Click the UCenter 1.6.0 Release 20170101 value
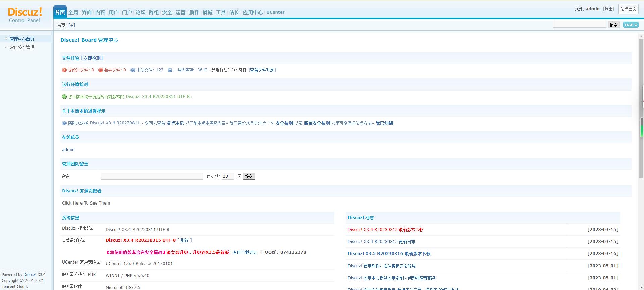The height and width of the screenshot is (290, 644). pos(139,264)
